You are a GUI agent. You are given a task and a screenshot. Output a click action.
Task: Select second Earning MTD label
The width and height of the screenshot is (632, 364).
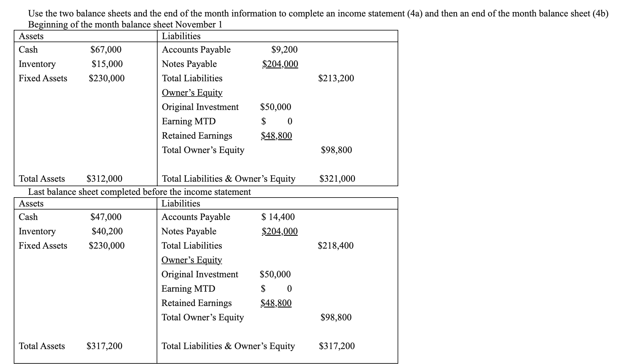click(x=188, y=289)
